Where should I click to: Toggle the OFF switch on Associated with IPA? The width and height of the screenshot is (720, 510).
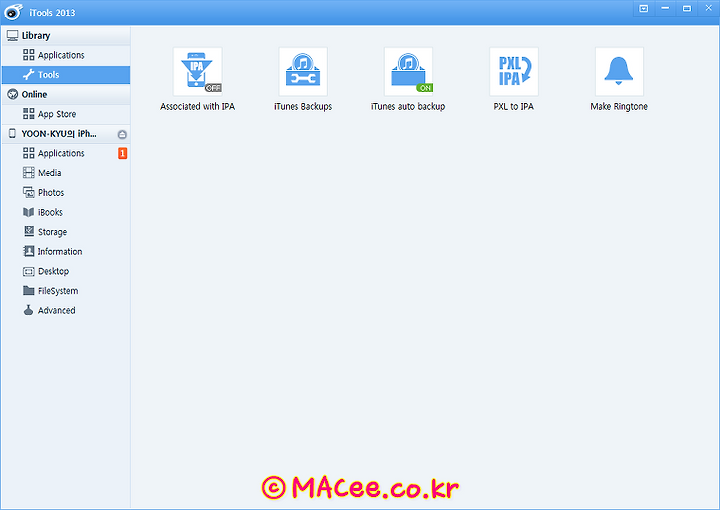pos(213,88)
